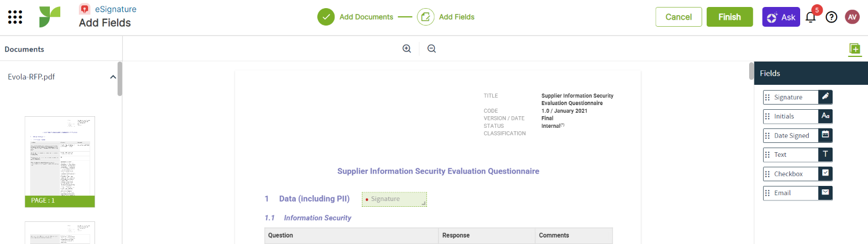Click the Text T icon
This screenshot has height=244, width=868.
click(x=826, y=155)
